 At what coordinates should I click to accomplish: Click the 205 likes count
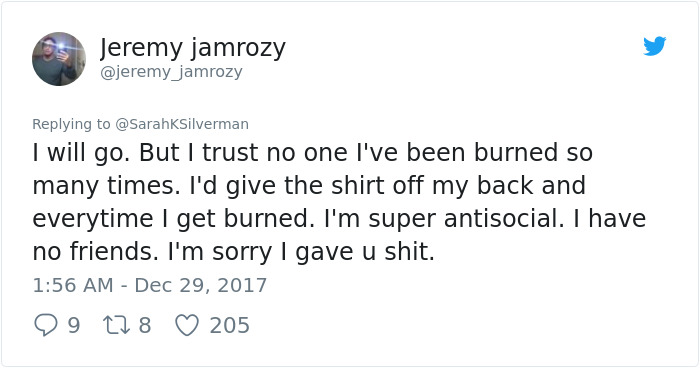point(229,325)
